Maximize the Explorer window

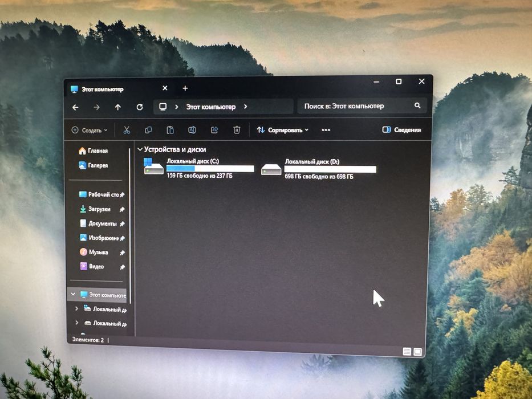(x=399, y=82)
